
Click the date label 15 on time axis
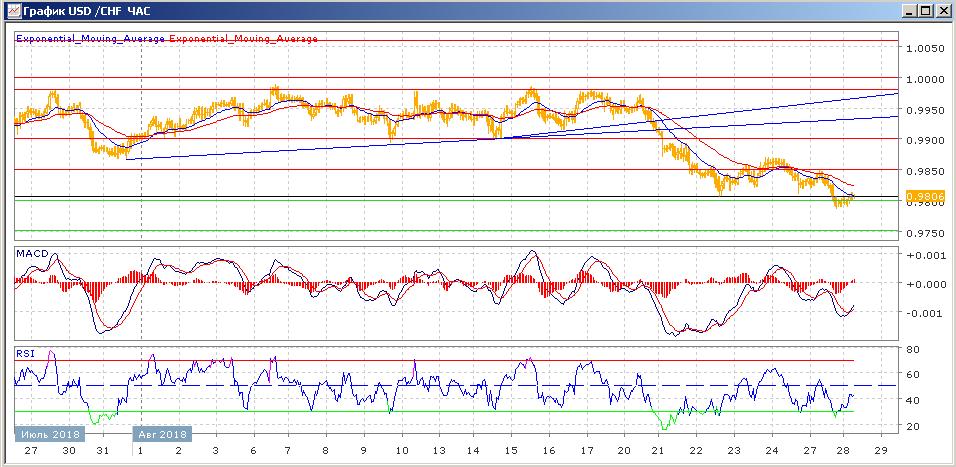511,452
